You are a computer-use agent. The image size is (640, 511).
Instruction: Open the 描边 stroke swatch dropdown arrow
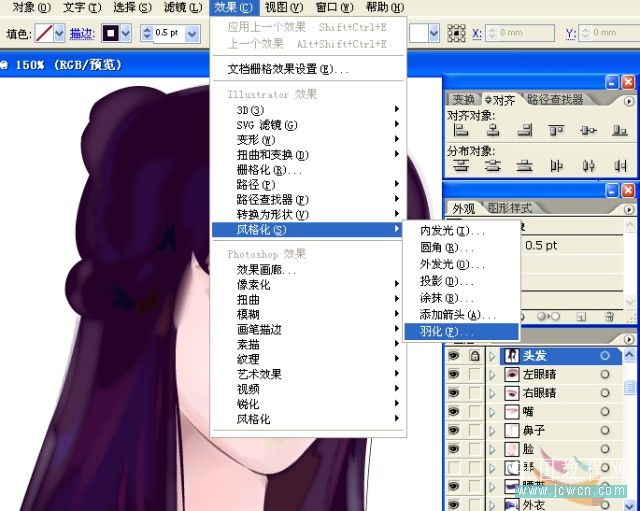(126, 33)
